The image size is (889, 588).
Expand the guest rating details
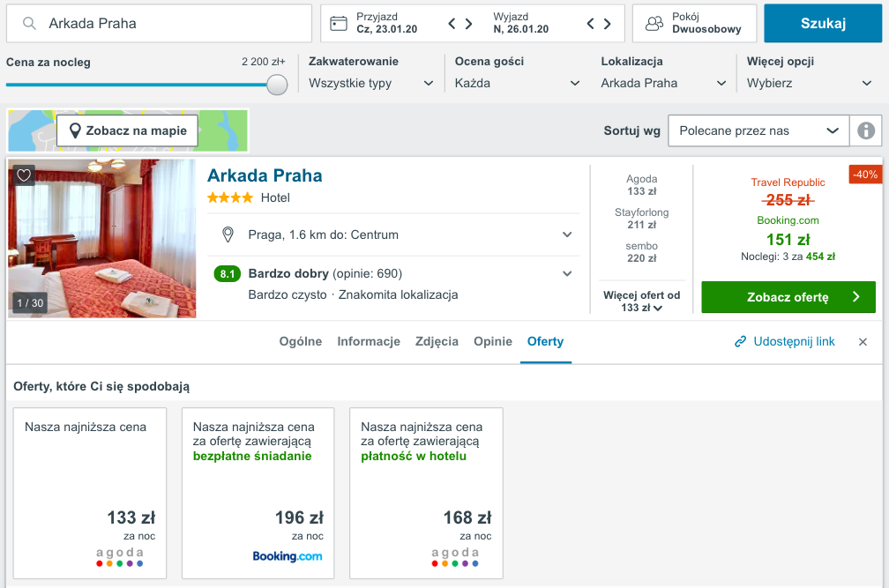pyautogui.click(x=567, y=273)
